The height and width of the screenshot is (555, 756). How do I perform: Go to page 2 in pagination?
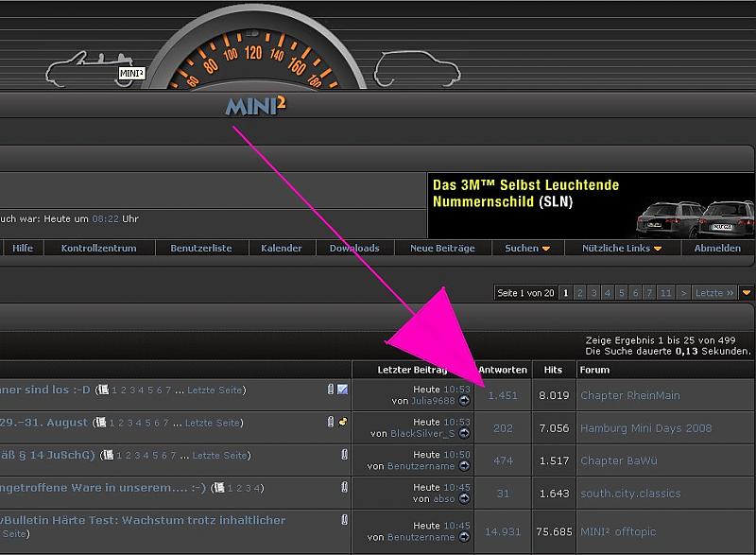[x=580, y=293]
